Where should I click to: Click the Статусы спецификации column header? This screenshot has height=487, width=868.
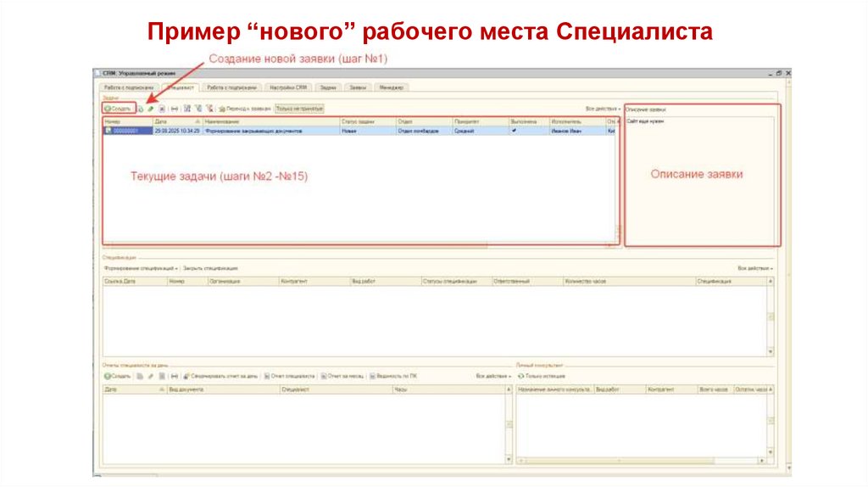456,282
